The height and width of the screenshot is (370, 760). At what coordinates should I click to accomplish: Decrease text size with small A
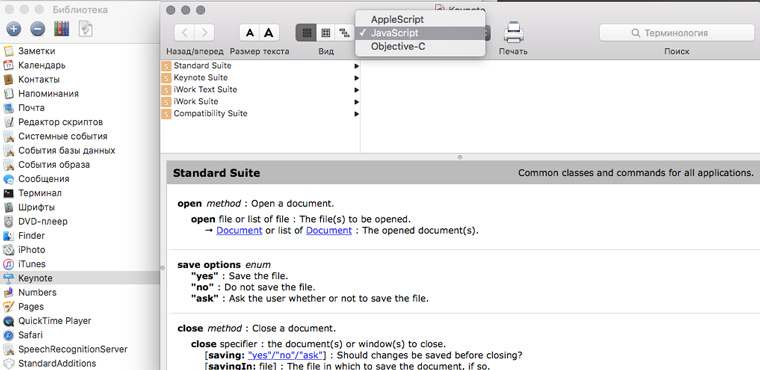[x=250, y=33]
